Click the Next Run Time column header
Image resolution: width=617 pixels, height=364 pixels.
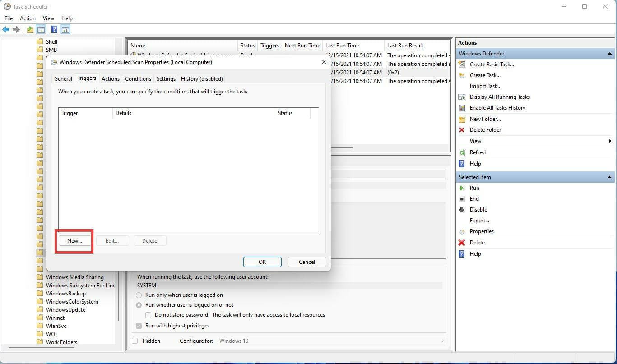click(x=302, y=46)
